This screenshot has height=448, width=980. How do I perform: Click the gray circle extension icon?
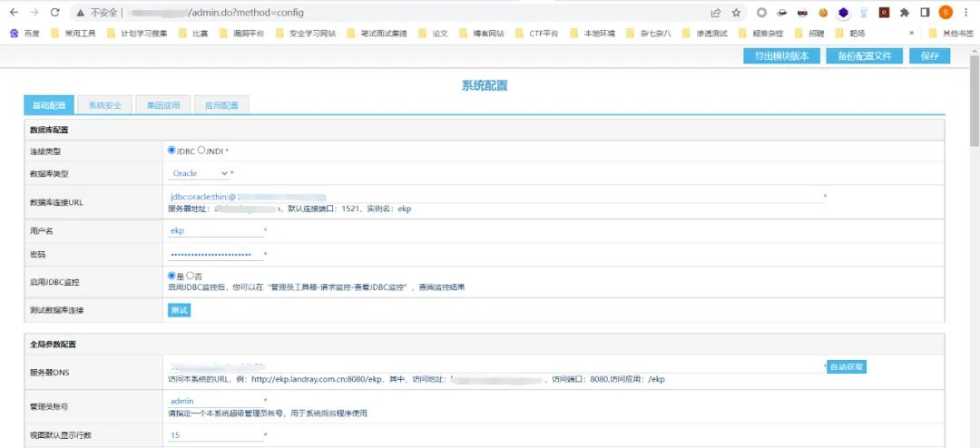coord(761,13)
